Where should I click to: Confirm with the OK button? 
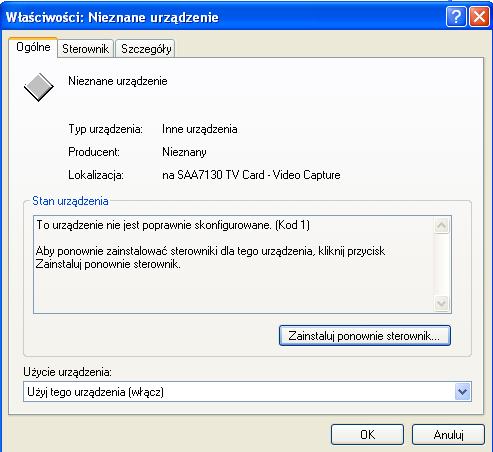[367, 435]
